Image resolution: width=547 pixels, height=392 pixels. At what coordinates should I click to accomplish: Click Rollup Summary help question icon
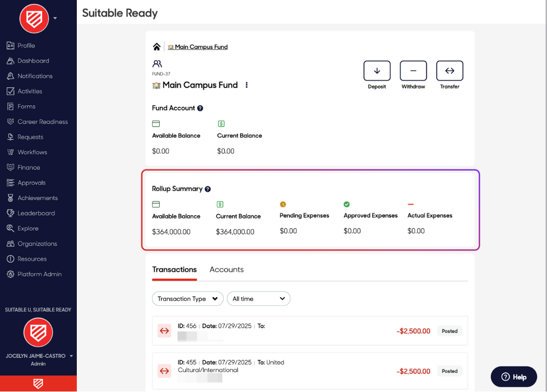click(208, 190)
